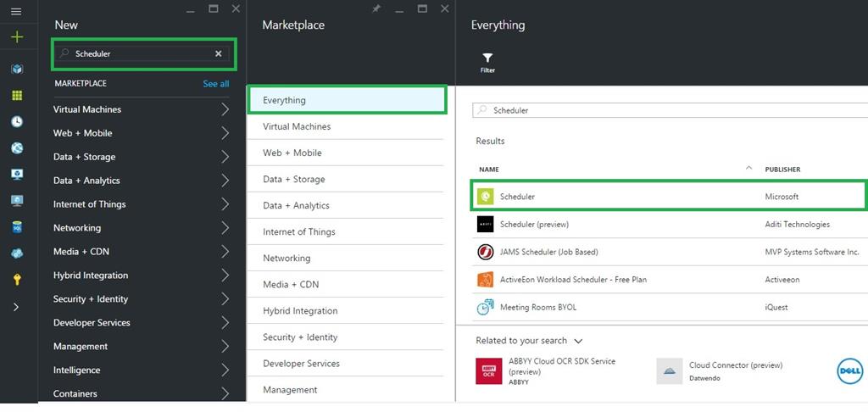Open the ABBYY Cloud OCR SDK Service thumbnail
This screenshot has height=412, width=868.
pos(488,371)
